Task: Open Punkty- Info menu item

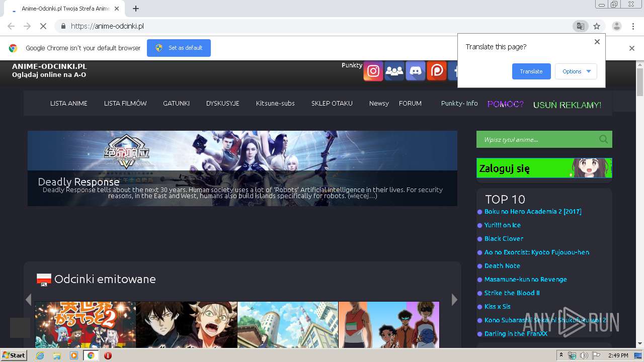Action: [x=459, y=103]
